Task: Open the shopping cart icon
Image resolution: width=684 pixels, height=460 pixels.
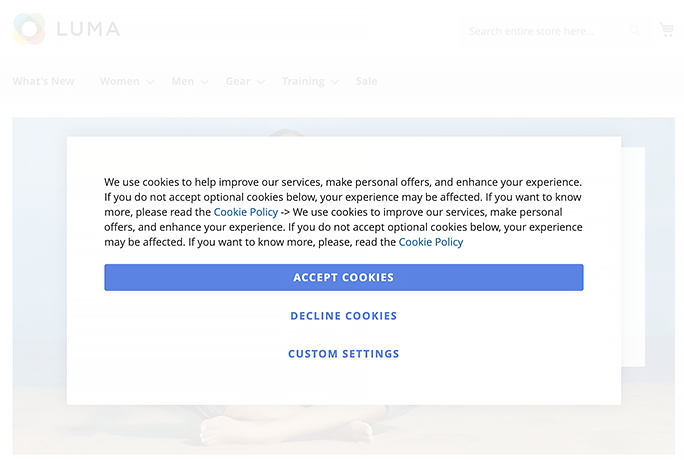Action: (666, 30)
